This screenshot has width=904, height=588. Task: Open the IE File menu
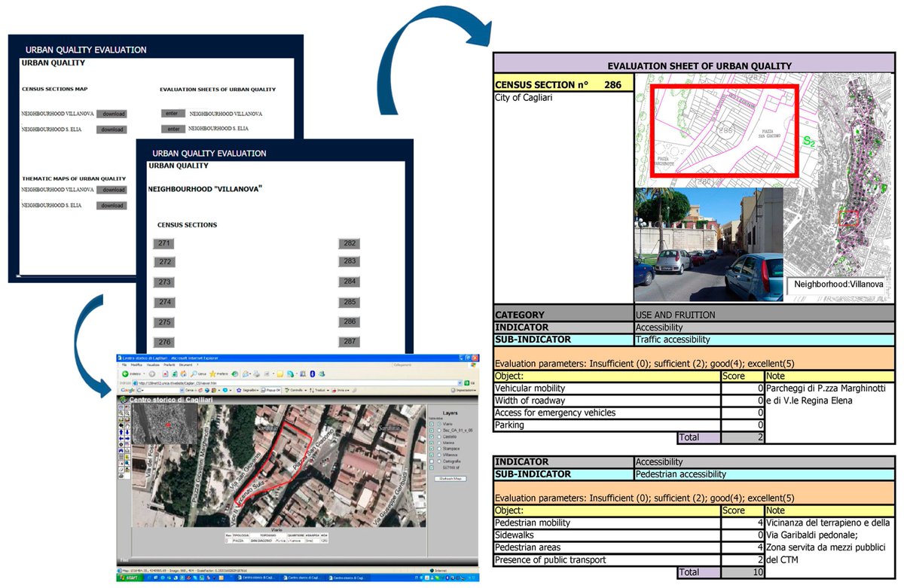(x=124, y=365)
